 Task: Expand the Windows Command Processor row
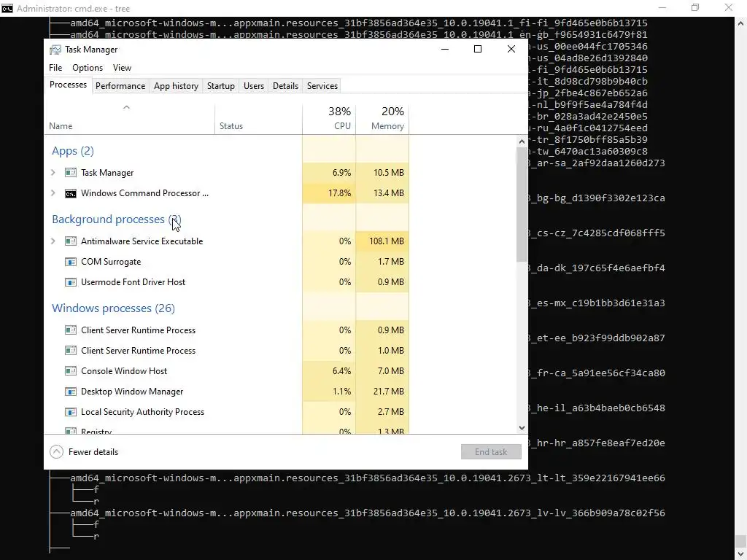coord(53,192)
